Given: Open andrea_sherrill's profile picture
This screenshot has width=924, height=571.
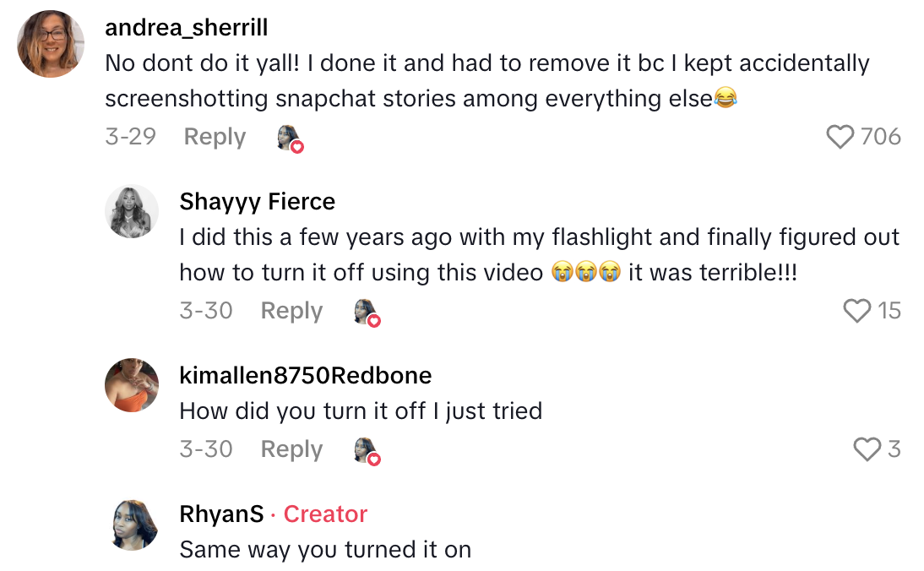Looking at the screenshot, I should point(51,44).
